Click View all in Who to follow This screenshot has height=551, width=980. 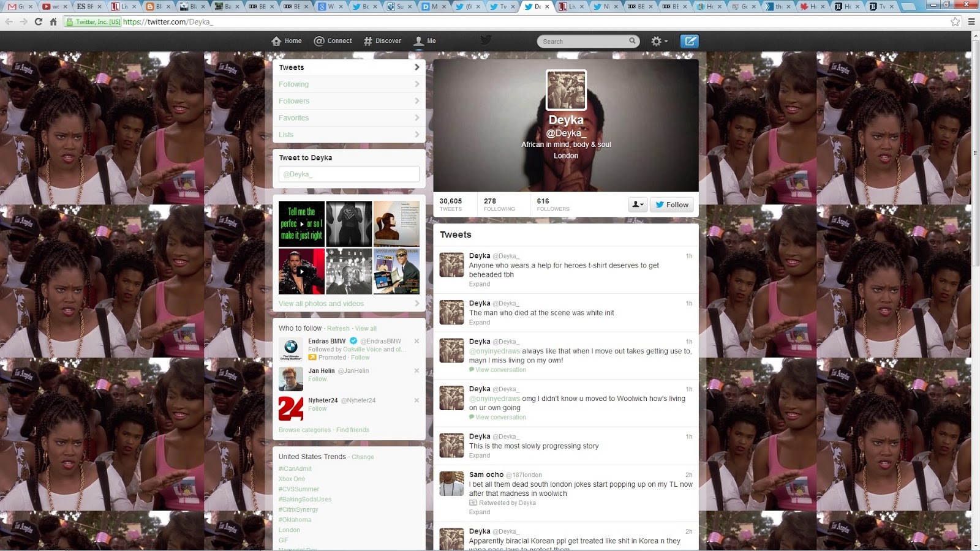pos(366,329)
